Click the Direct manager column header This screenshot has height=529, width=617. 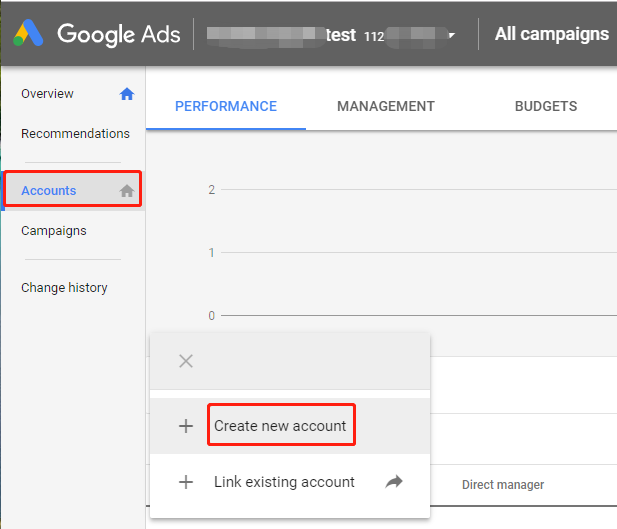pyautogui.click(x=503, y=485)
